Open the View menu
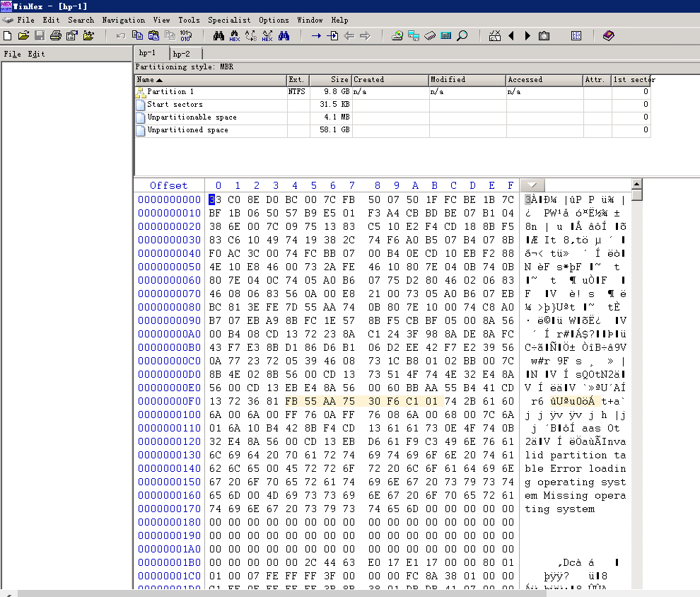The width and height of the screenshot is (700, 597). pos(162,20)
